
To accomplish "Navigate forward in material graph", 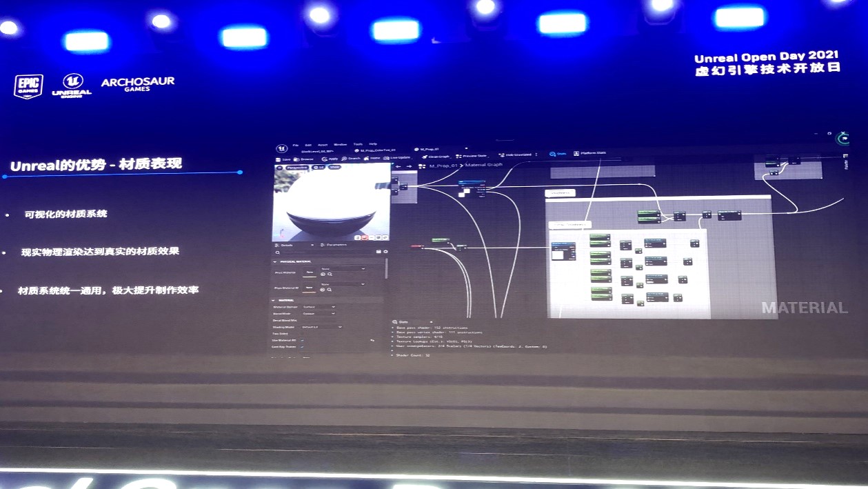I will coord(410,166).
